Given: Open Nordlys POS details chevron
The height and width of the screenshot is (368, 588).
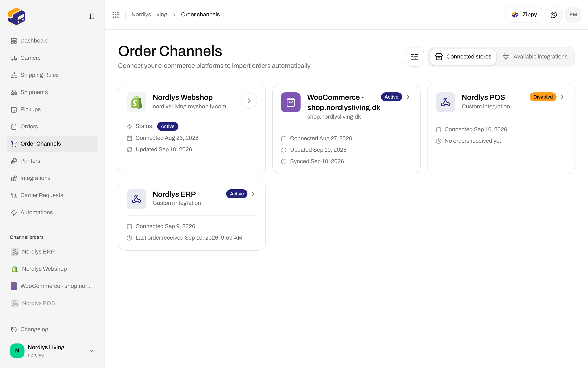Looking at the screenshot, I should (x=562, y=97).
